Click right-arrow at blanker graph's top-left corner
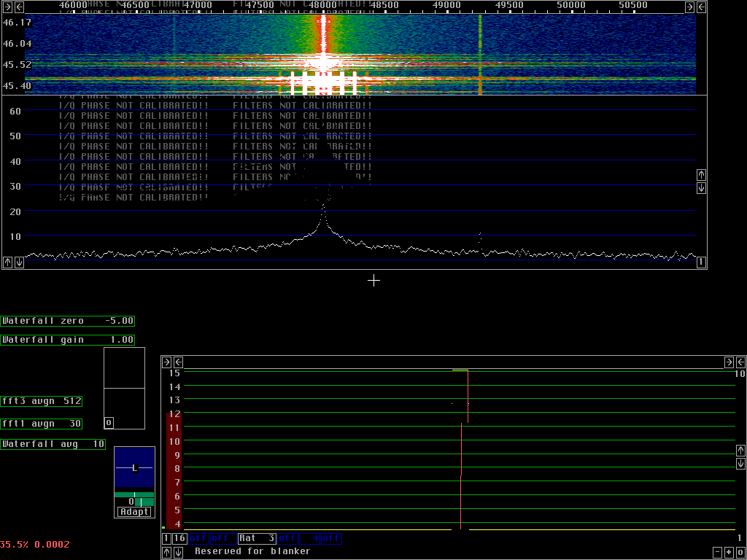 (x=167, y=362)
